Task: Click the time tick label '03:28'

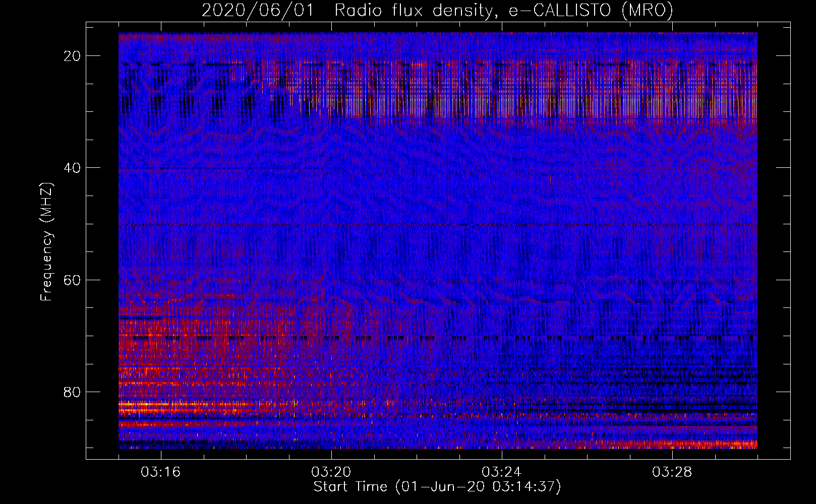Action: pyautogui.click(x=672, y=472)
